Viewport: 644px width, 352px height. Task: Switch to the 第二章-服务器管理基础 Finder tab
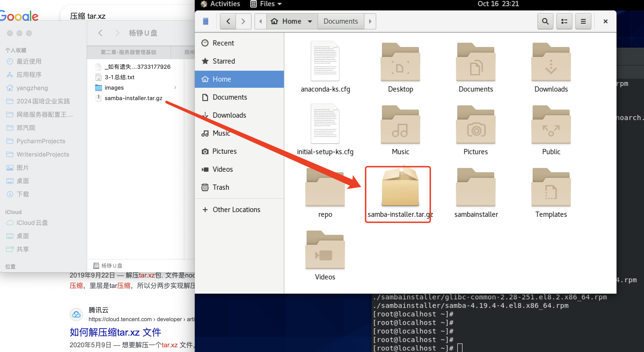point(128,52)
